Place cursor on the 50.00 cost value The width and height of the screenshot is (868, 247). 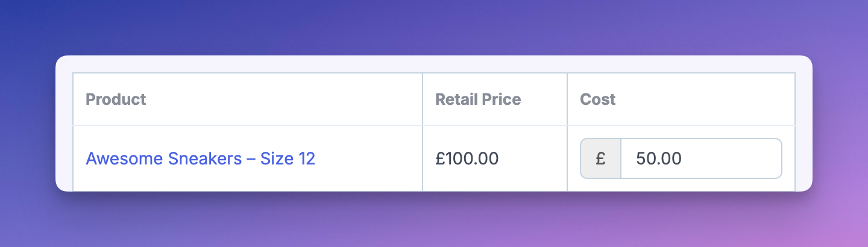click(x=659, y=159)
